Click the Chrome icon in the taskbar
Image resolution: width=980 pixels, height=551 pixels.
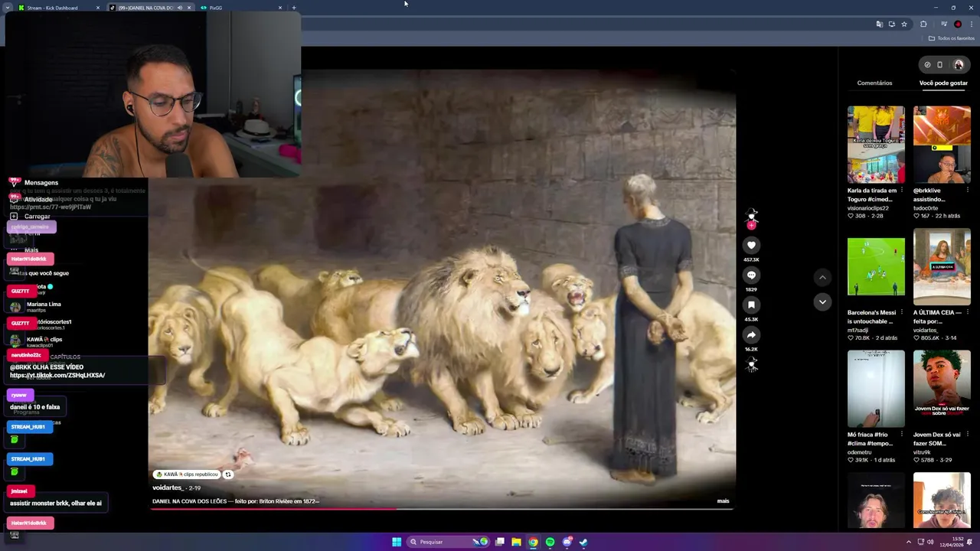tap(533, 542)
